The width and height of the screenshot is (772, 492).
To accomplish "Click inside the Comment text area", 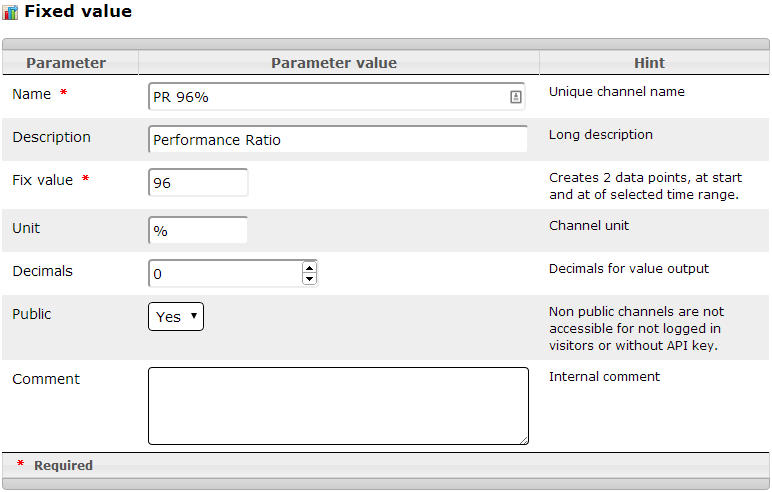I will click(x=338, y=406).
